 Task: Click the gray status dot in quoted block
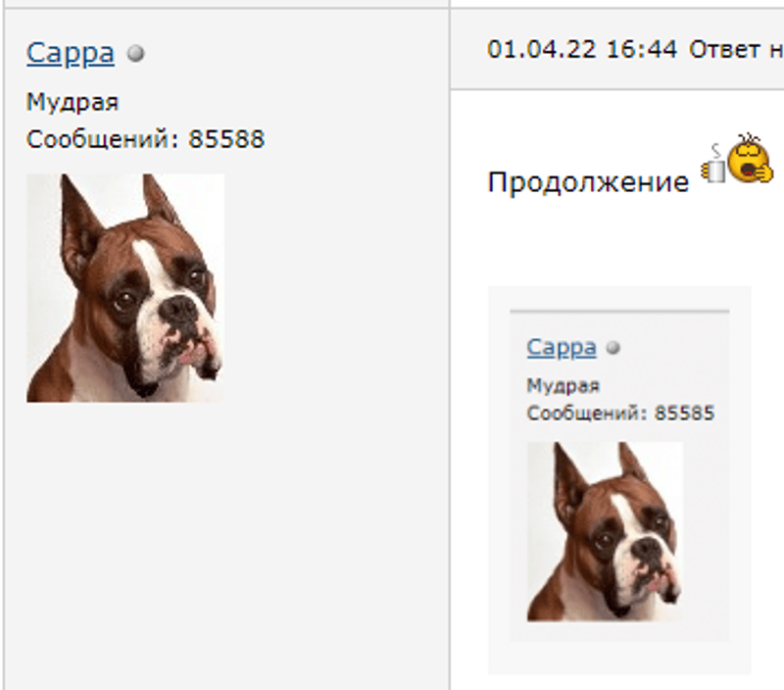(x=613, y=348)
